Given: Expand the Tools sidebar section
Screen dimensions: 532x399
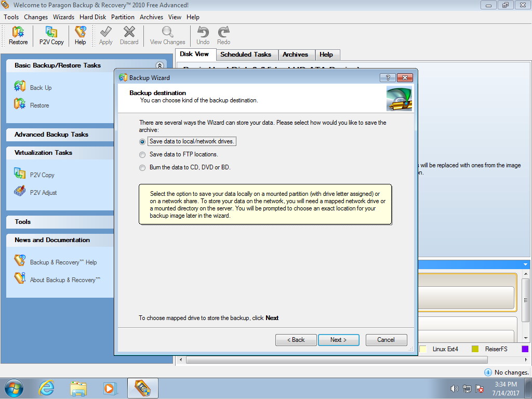Looking at the screenshot, I should pos(23,222).
